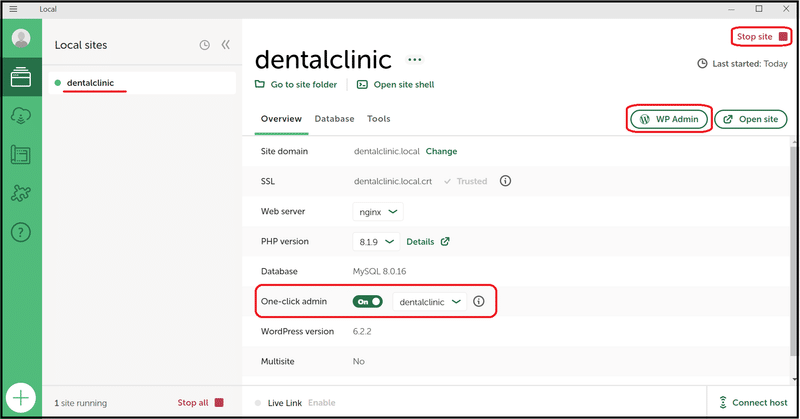Viewport: 800px width, 419px height.
Task: Click Stop all link
Action: point(193,403)
